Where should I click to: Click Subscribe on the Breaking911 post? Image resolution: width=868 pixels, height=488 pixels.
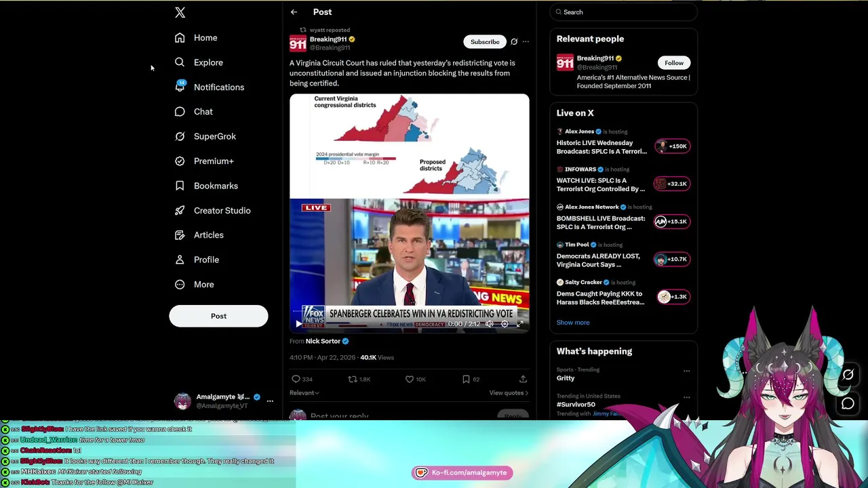[x=485, y=42]
